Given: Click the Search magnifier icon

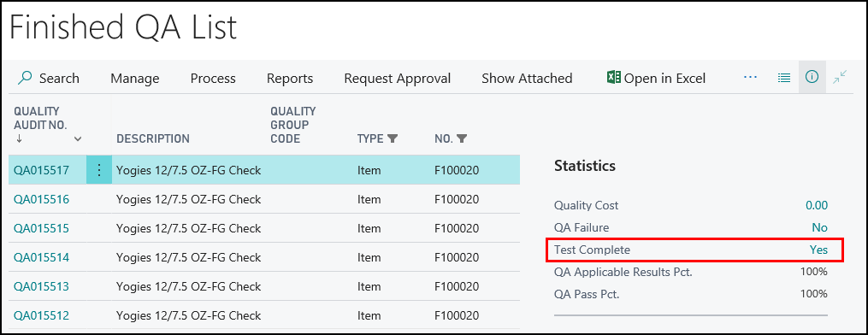Looking at the screenshot, I should 25,78.
